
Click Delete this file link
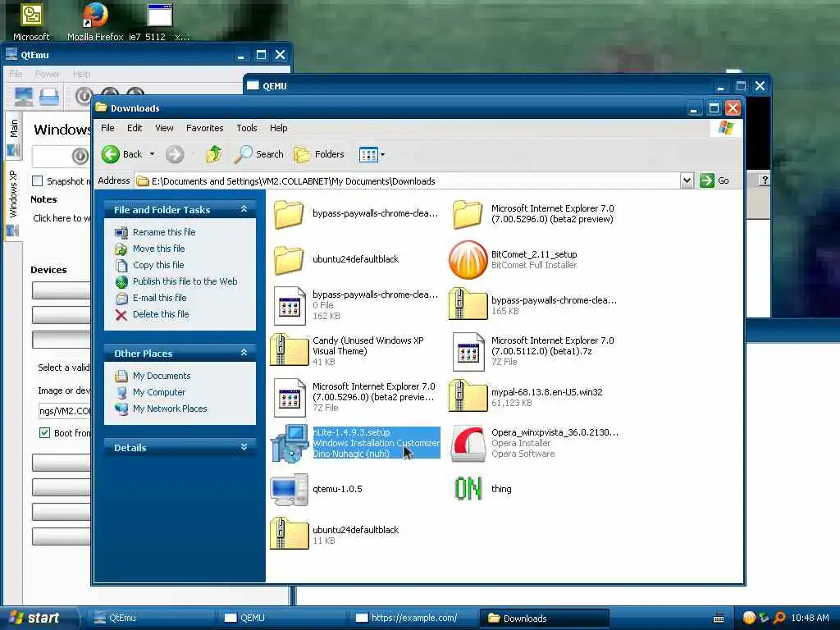pyautogui.click(x=161, y=314)
